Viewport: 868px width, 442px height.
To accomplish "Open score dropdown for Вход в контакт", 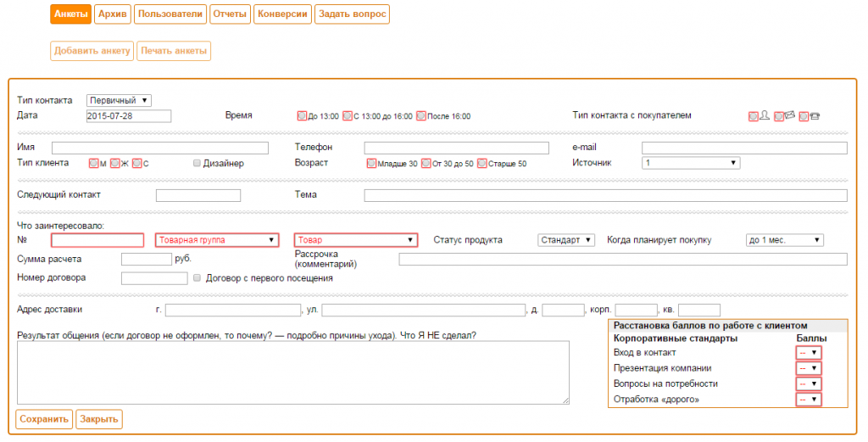I will 808,353.
